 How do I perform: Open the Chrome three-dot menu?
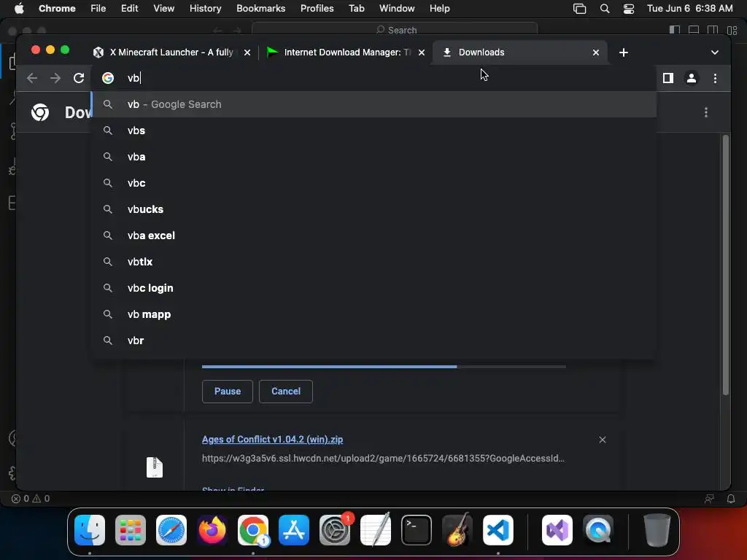[715, 78]
